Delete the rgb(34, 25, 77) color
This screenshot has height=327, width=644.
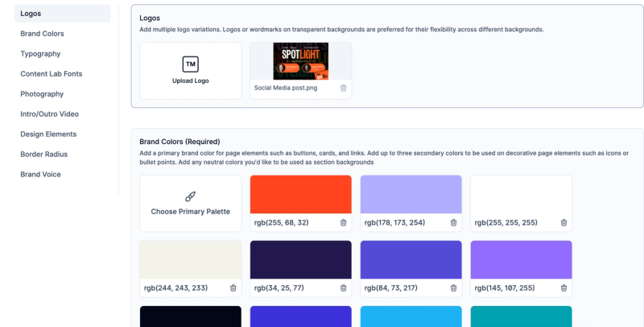point(344,288)
